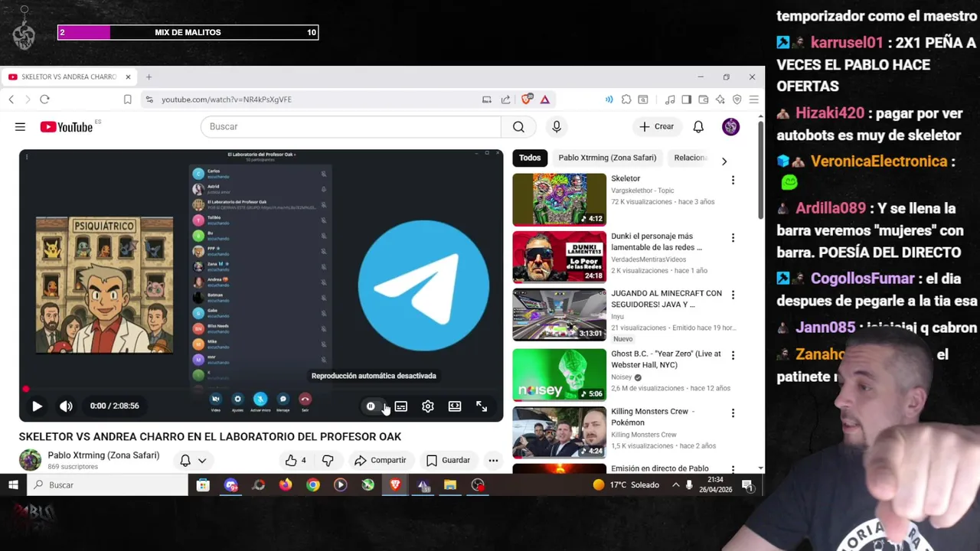
Task: Open the YouTube guide hamburger menu
Action: coord(20,127)
